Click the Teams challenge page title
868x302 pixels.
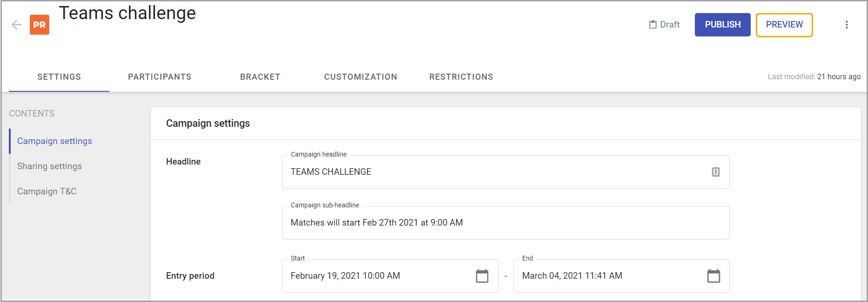[127, 13]
